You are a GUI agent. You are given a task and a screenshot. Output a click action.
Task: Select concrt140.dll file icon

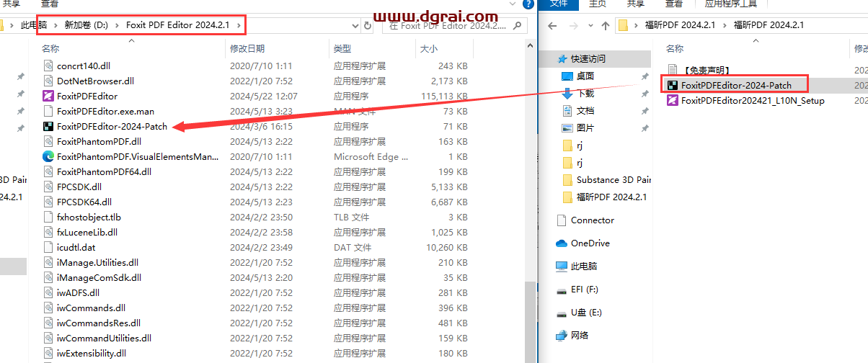[48, 66]
